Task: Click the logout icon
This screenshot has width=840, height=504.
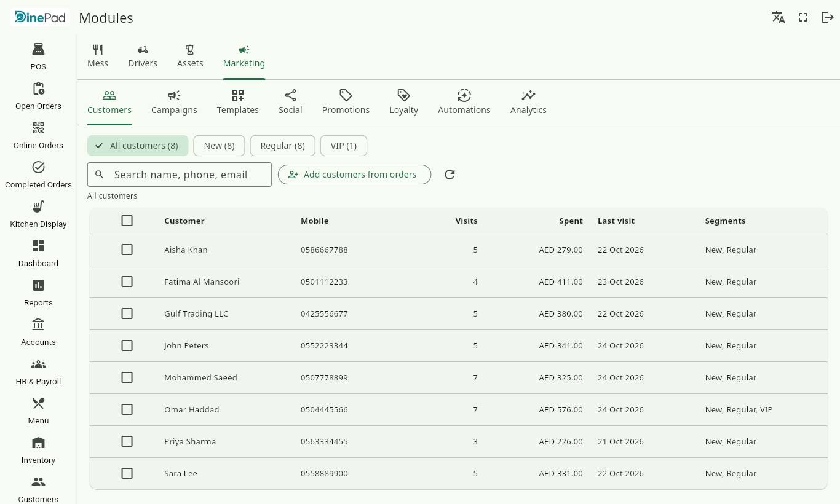Action: (828, 17)
